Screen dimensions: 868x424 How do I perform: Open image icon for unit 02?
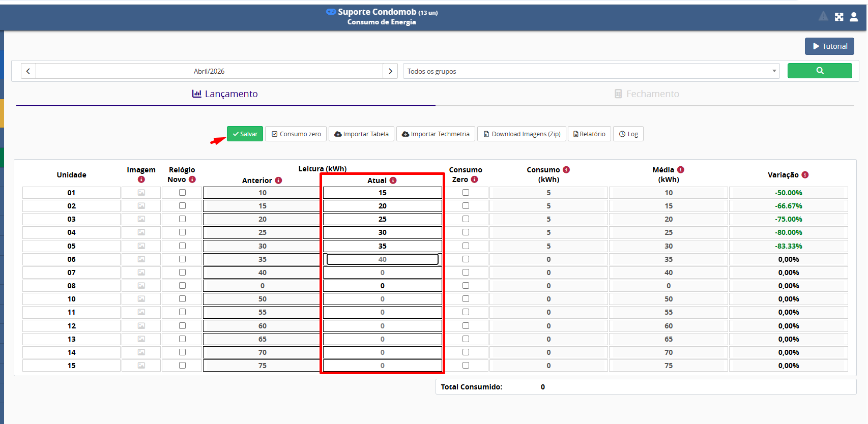(x=141, y=206)
